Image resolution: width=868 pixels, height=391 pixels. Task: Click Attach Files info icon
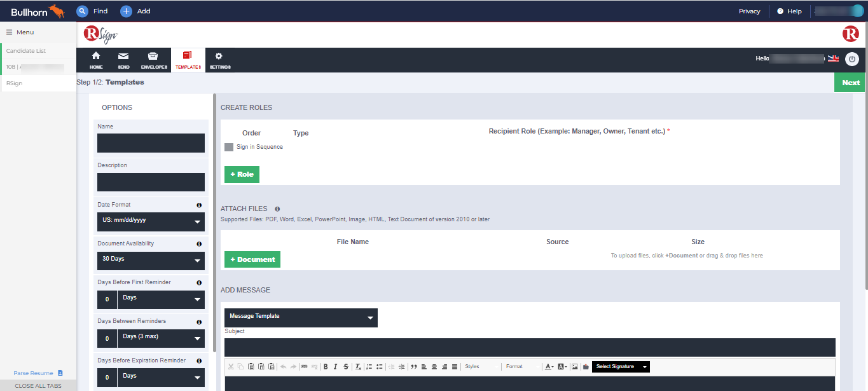click(277, 209)
